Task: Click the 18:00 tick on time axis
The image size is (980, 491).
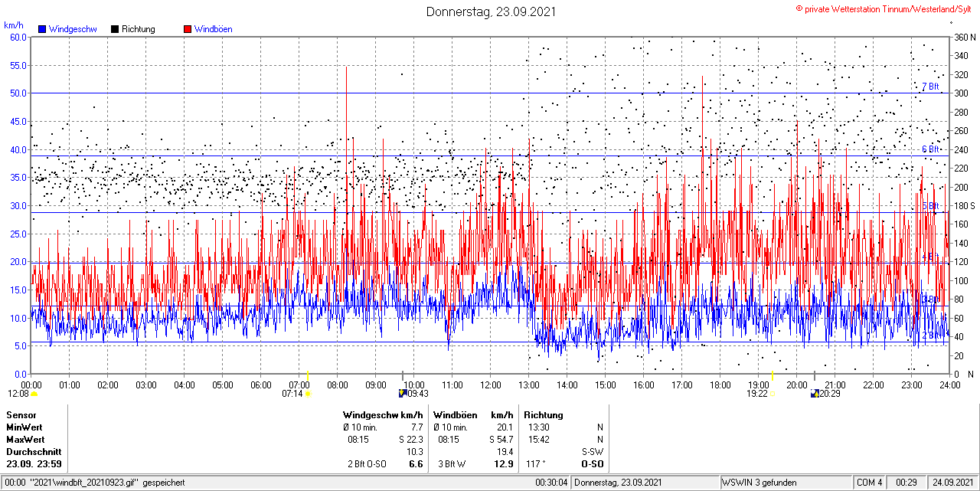Action: pyautogui.click(x=720, y=385)
